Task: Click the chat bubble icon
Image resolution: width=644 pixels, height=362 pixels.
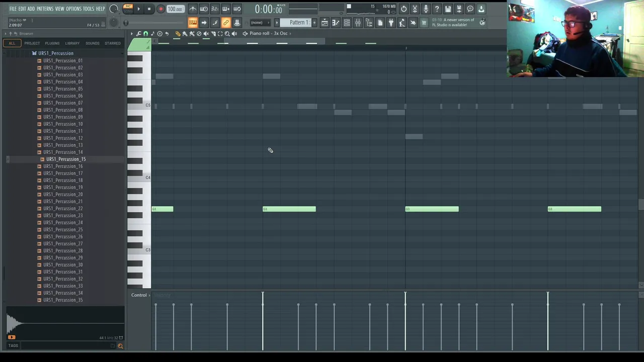Action: (x=470, y=9)
